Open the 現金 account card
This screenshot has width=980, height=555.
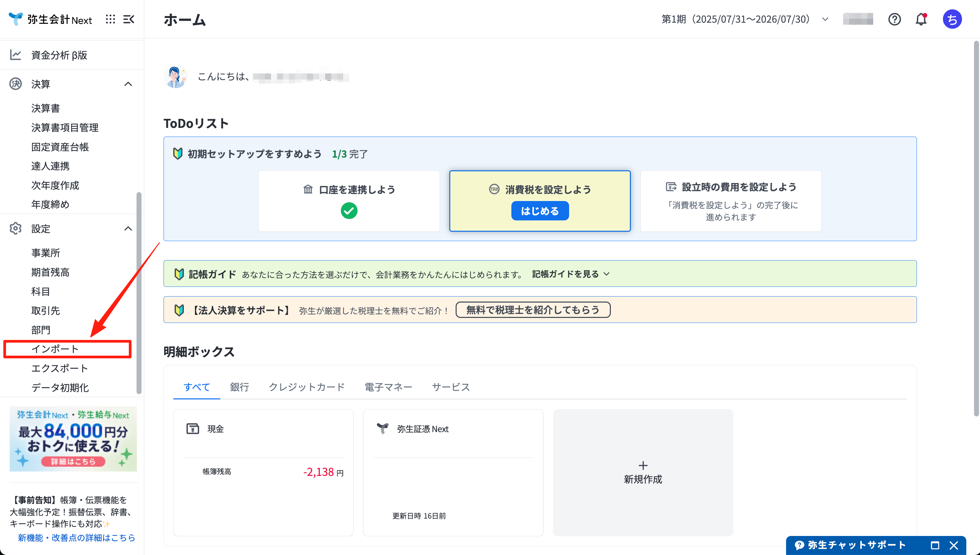(x=263, y=473)
